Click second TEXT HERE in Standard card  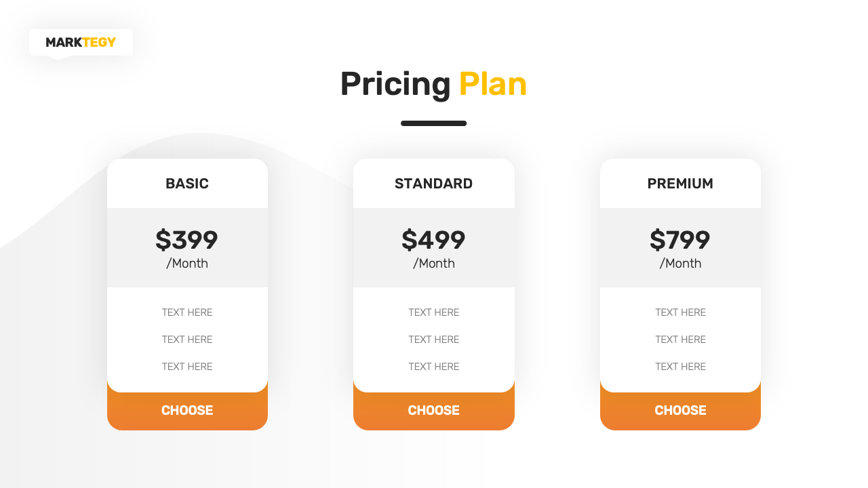click(x=433, y=340)
